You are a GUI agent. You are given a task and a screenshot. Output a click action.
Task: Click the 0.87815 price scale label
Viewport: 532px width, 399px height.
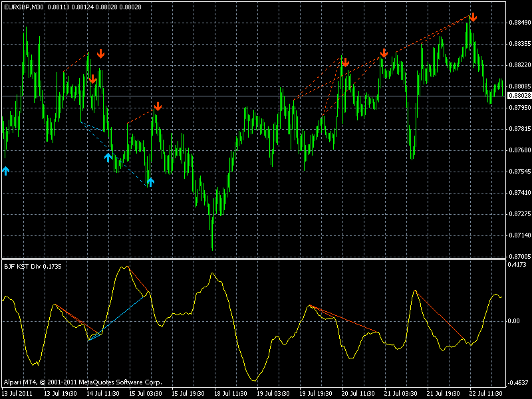point(520,129)
